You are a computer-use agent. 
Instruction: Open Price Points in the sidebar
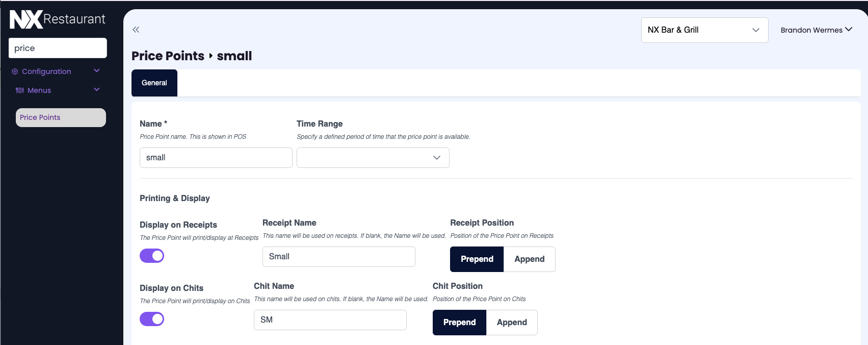coord(61,117)
